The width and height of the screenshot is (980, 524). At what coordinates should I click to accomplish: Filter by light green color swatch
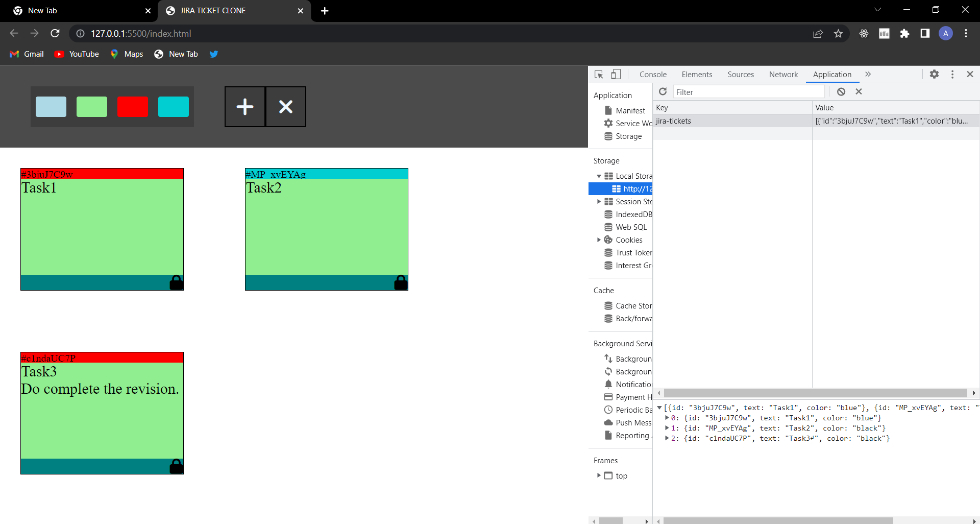pyautogui.click(x=92, y=107)
